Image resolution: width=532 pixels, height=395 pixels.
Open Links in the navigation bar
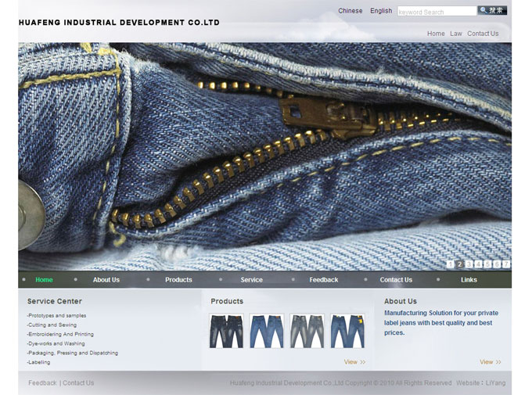pos(469,280)
